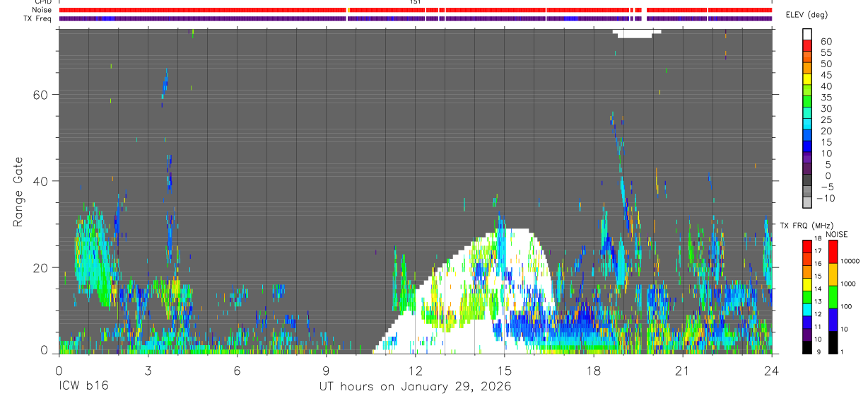Click x-axis tick label '12'
868x401 pixels.
(x=415, y=371)
